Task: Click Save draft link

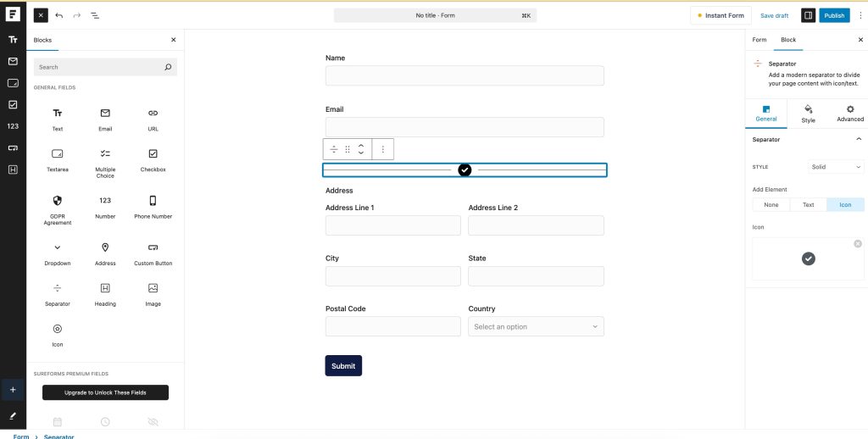Action: coord(774,15)
